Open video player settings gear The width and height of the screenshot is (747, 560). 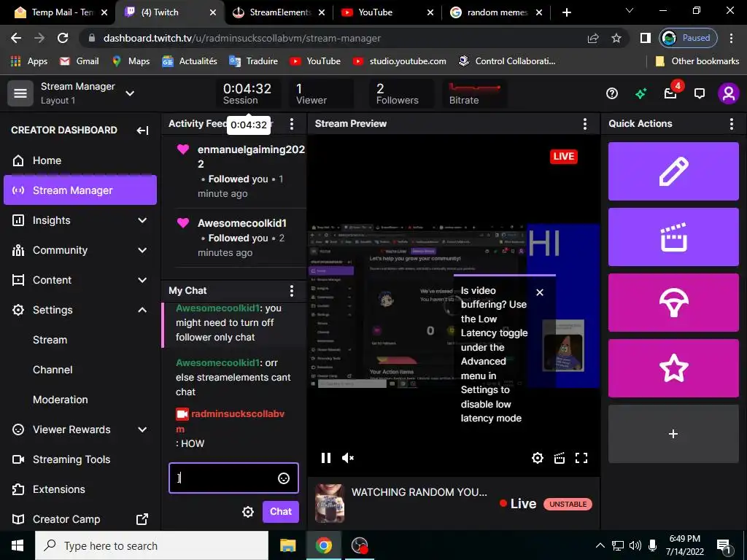pyautogui.click(x=538, y=458)
